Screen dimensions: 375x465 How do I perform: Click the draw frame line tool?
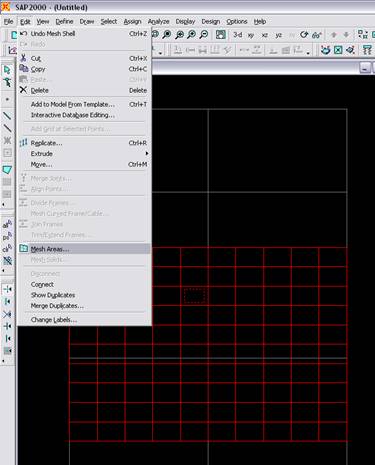[x=7, y=116]
